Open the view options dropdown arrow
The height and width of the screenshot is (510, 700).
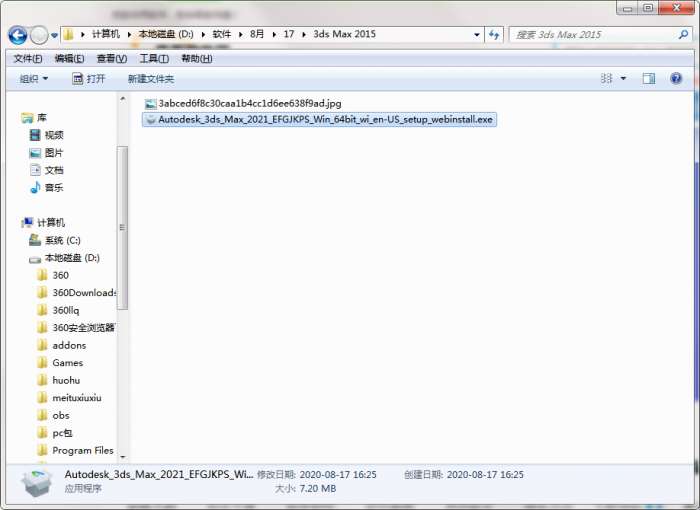(x=623, y=79)
